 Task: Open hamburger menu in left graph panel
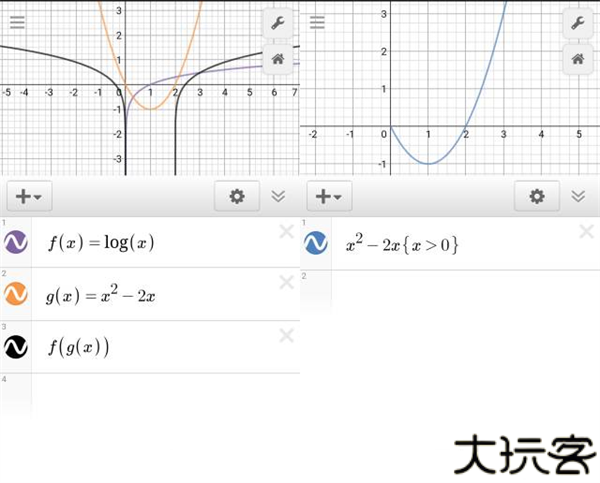point(17,23)
